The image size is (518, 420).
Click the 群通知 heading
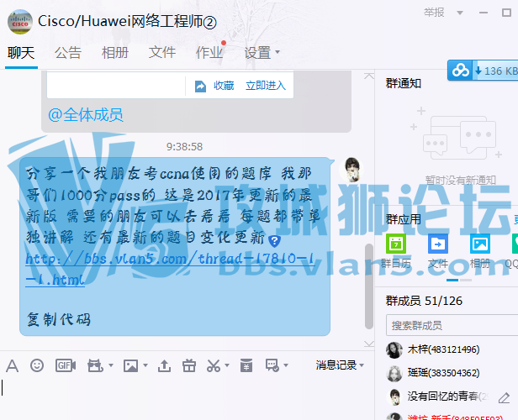[404, 83]
